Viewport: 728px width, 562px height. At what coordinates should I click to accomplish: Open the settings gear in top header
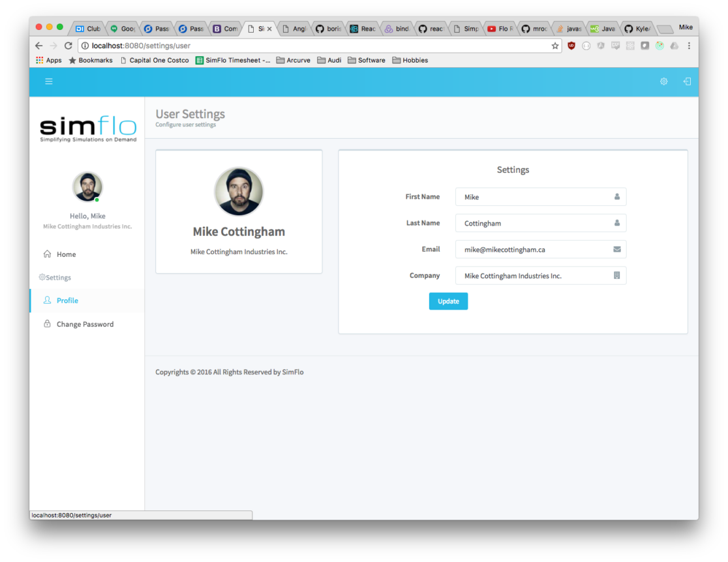(x=663, y=81)
